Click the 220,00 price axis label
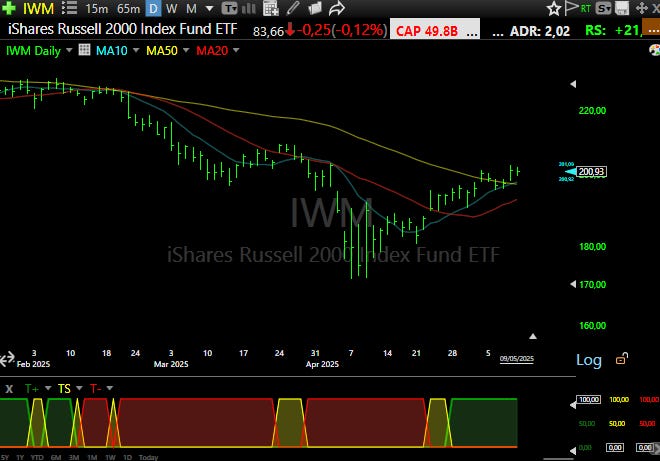The width and height of the screenshot is (660, 461). coord(592,111)
